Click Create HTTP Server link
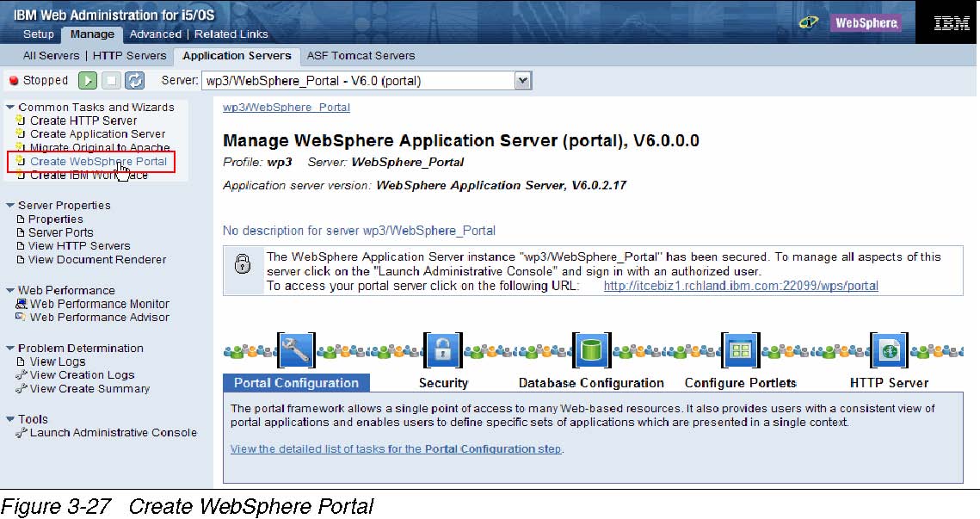 point(83,120)
